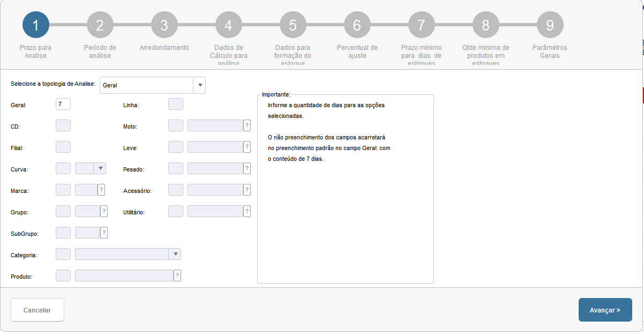Viewport: 644px width, 335px height.
Task: Click the SubGrupo days input field
Action: tap(63, 233)
